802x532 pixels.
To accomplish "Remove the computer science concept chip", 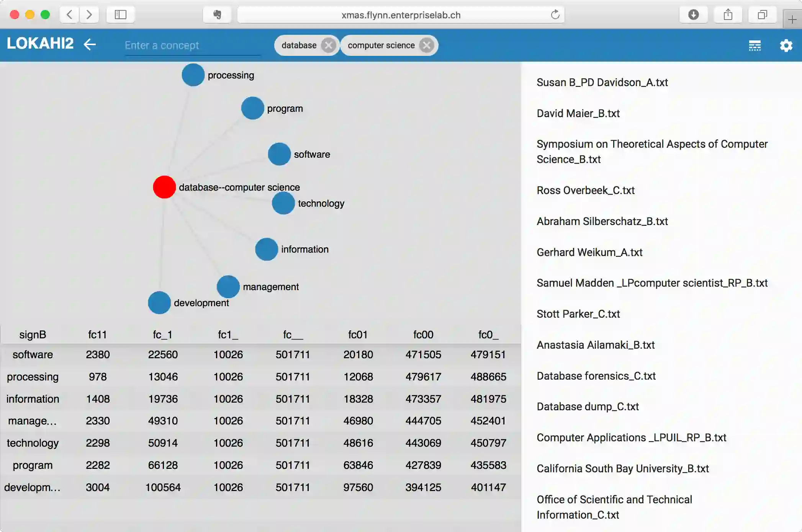I will [x=426, y=46].
